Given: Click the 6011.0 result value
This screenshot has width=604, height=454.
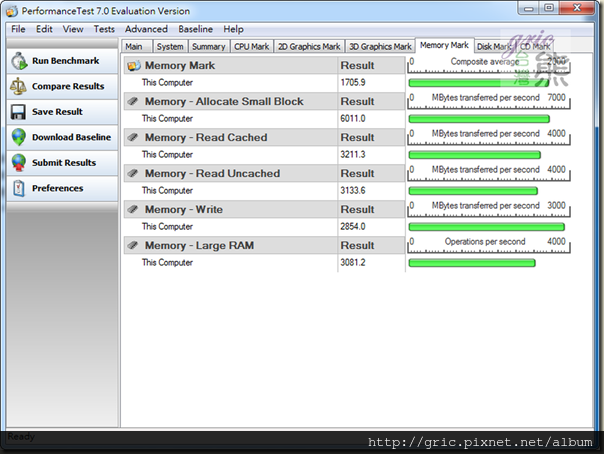Looking at the screenshot, I should pos(352,119).
